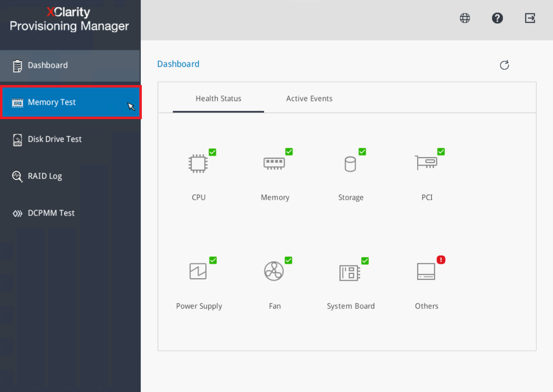Switch to the Active Events tab
The width and height of the screenshot is (553, 392).
coord(309,98)
